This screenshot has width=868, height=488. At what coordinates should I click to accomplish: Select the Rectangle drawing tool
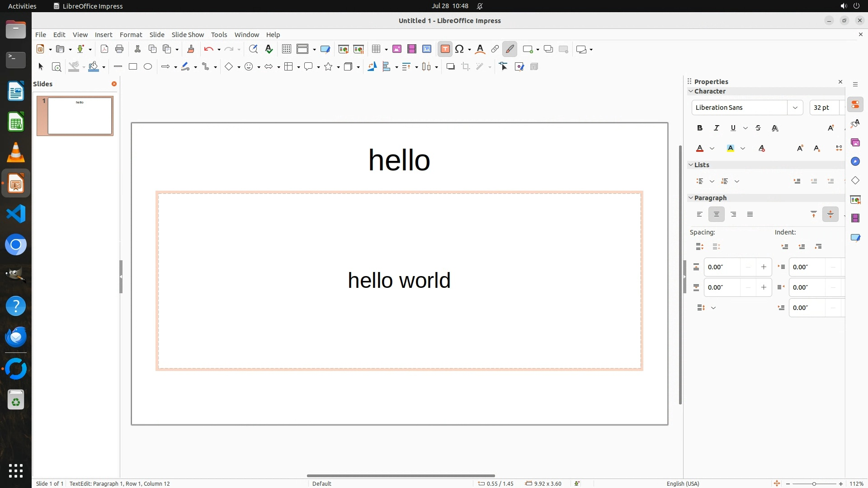click(133, 67)
